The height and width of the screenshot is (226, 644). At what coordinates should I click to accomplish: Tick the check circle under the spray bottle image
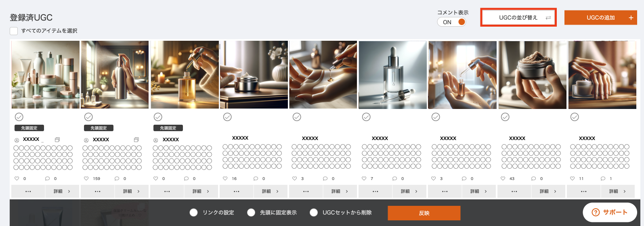click(88, 117)
